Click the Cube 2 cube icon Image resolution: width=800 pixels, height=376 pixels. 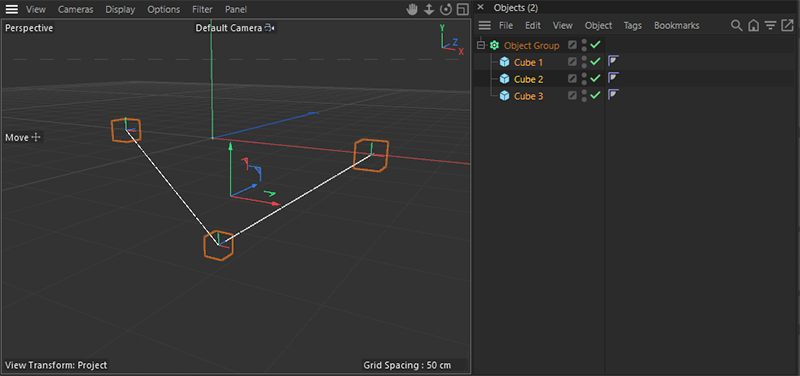click(x=505, y=79)
